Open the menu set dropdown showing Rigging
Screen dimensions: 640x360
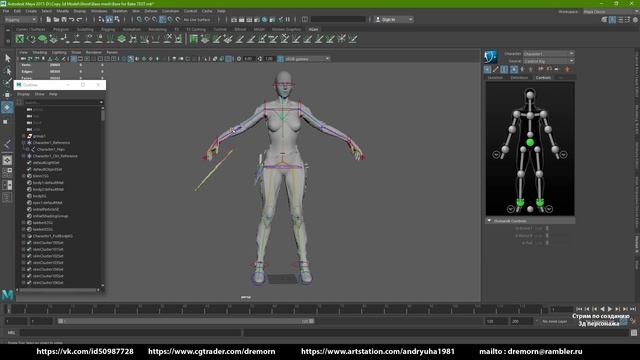20,19
